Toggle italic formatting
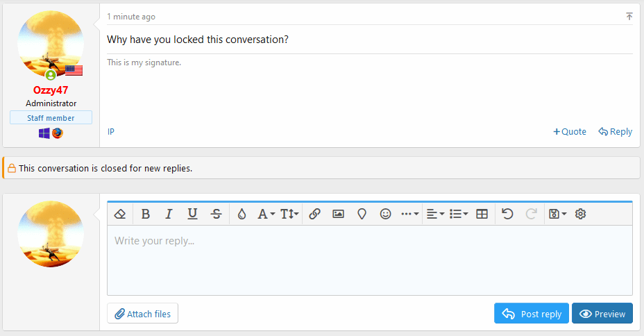 click(x=169, y=215)
